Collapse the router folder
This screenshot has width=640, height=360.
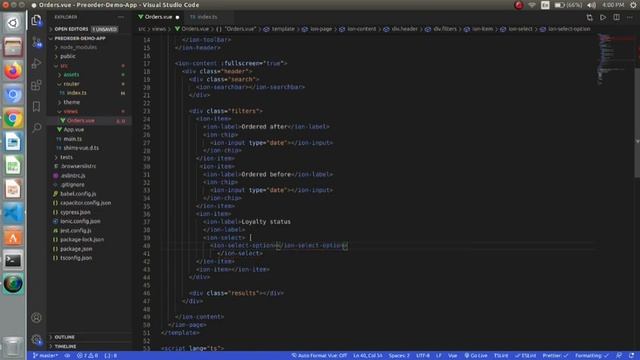click(x=89, y=84)
